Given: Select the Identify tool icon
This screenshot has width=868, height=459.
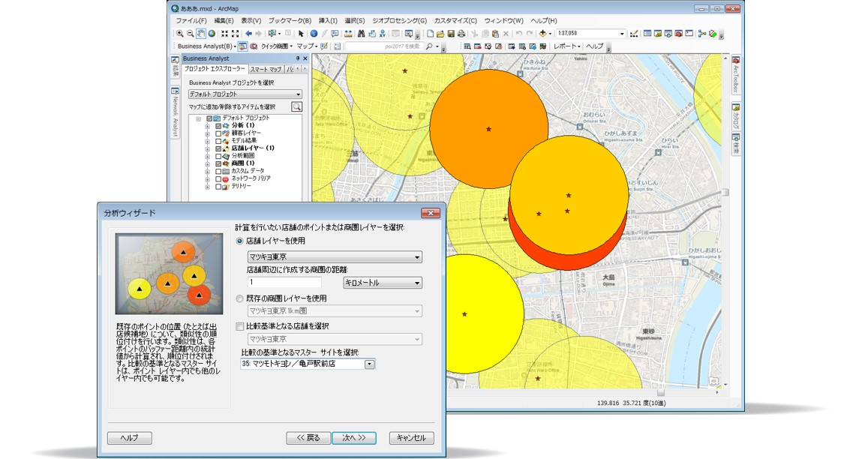Looking at the screenshot, I should tap(314, 34).
